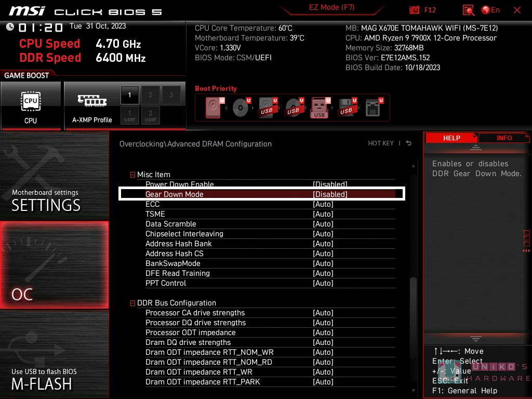Open the OC overclocking section

(x=54, y=265)
